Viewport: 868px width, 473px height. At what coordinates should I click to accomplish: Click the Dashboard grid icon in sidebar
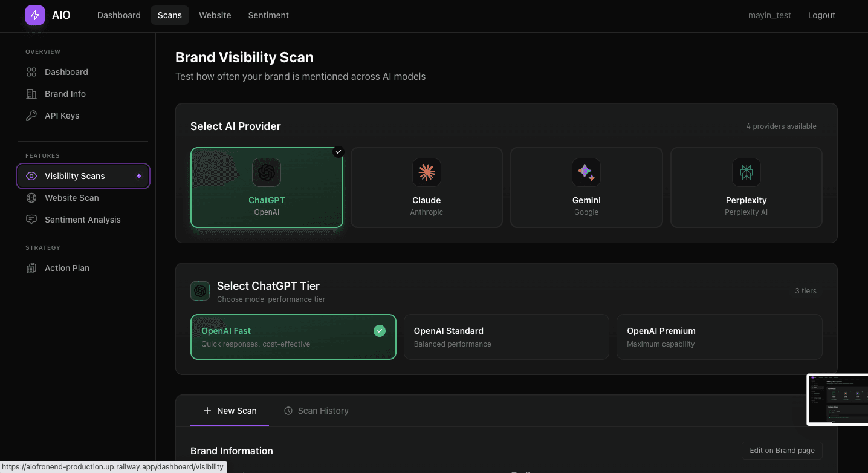click(31, 72)
